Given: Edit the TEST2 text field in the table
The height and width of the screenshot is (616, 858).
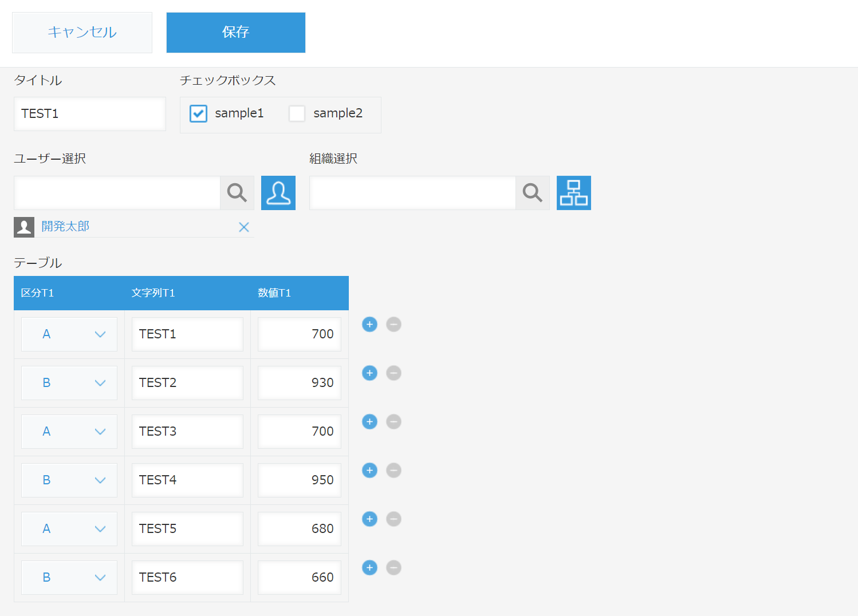Looking at the screenshot, I should click(x=187, y=383).
